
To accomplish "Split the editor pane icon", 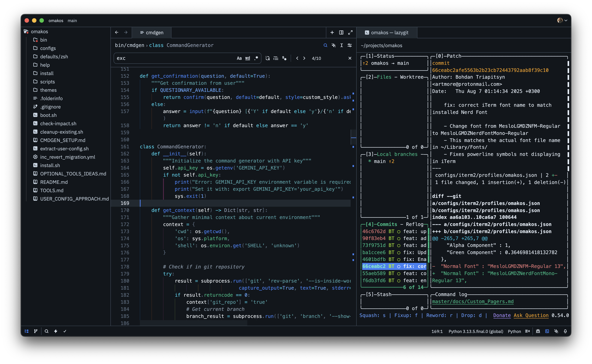I will (x=341, y=33).
